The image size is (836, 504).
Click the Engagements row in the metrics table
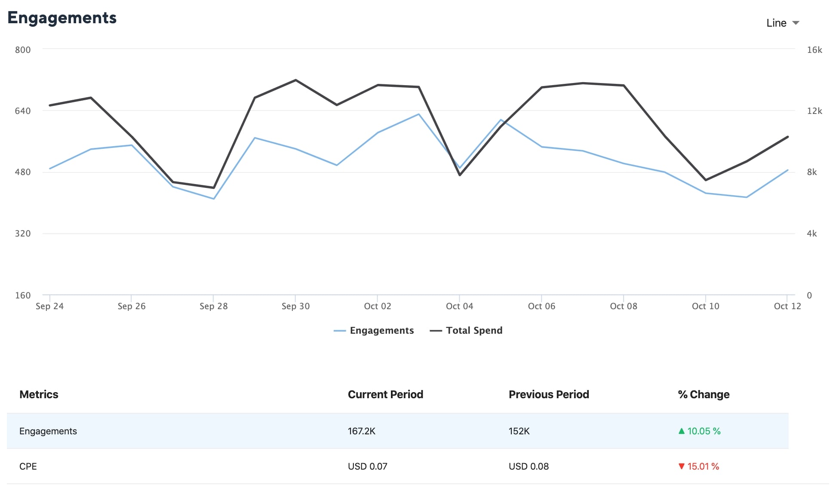point(48,431)
